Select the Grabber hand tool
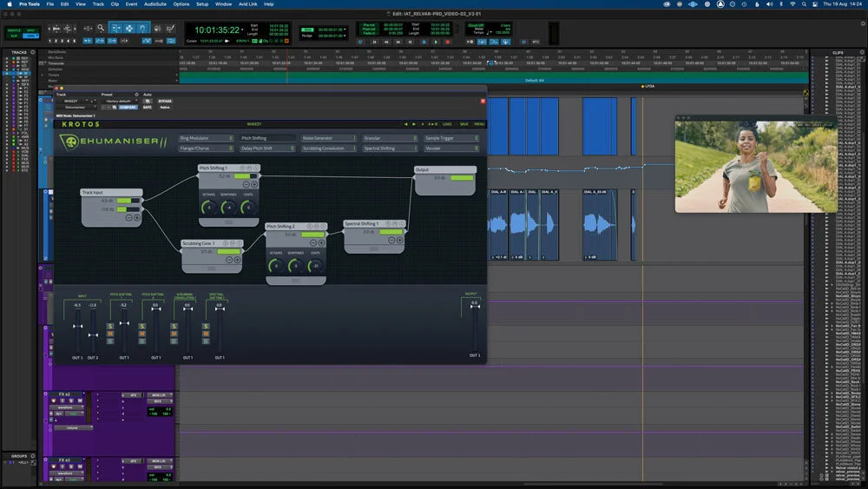The width and height of the screenshot is (868, 489). tap(142, 29)
